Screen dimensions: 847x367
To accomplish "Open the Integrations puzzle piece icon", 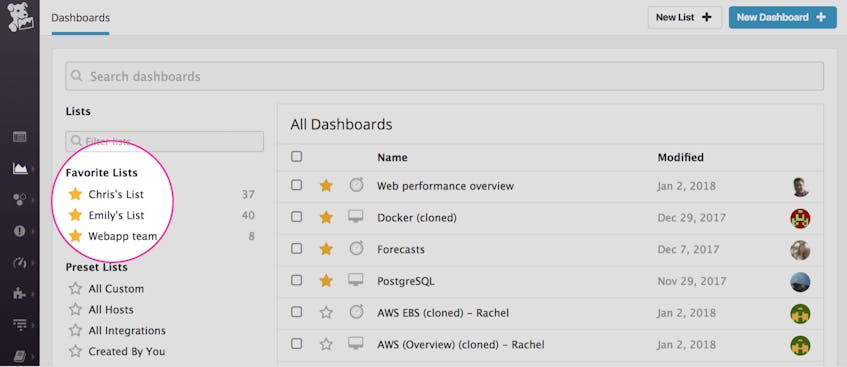I will tap(20, 294).
